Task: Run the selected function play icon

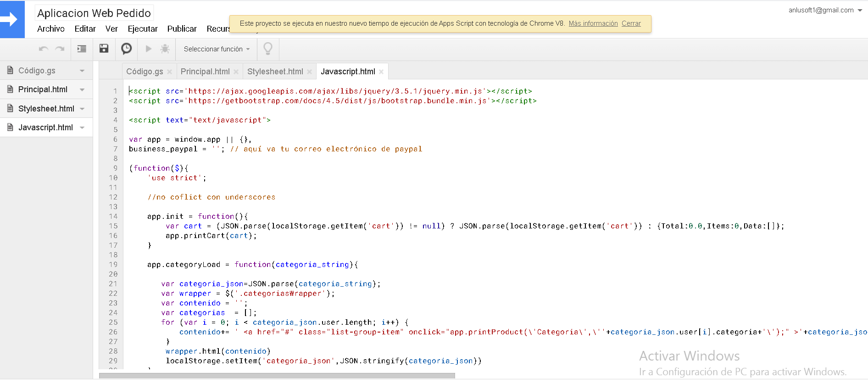Action: click(x=149, y=49)
